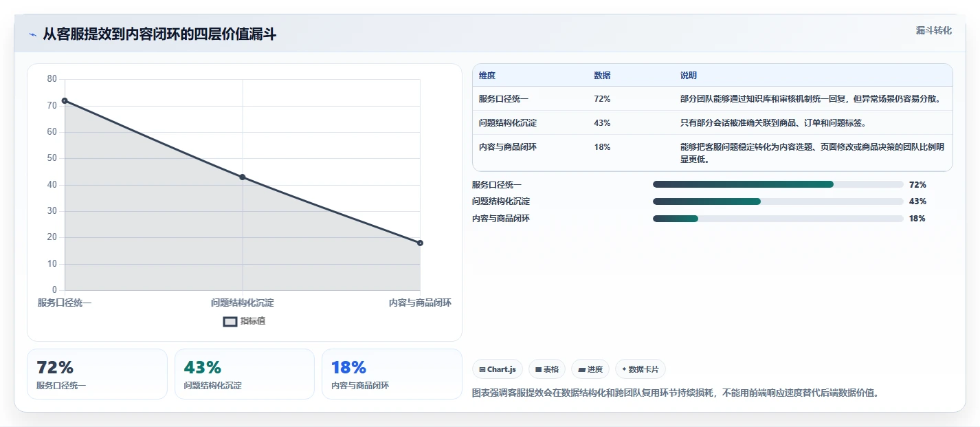Screen dimensions: 980x427
Task: Open the 72% 服务口径统一 data card
Action: coord(97,374)
